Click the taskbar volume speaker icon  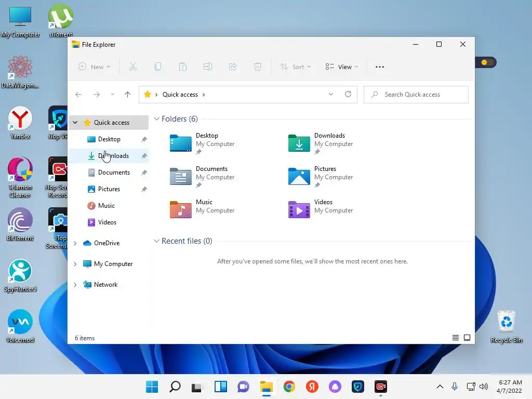(x=484, y=387)
